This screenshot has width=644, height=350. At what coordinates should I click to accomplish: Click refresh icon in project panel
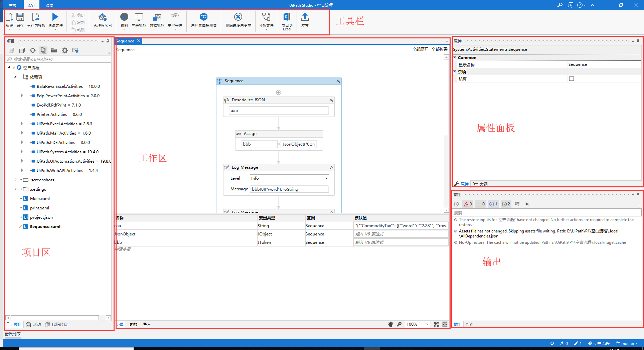[33, 50]
